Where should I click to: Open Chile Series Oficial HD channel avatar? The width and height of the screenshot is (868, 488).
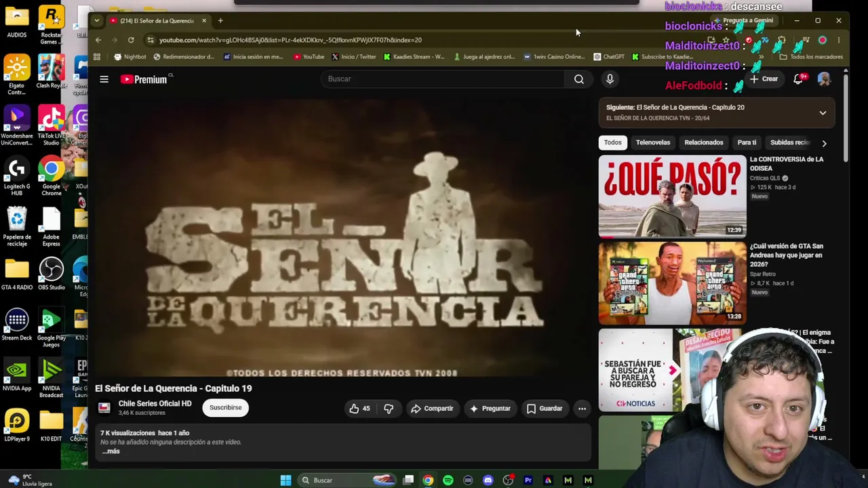pos(104,407)
